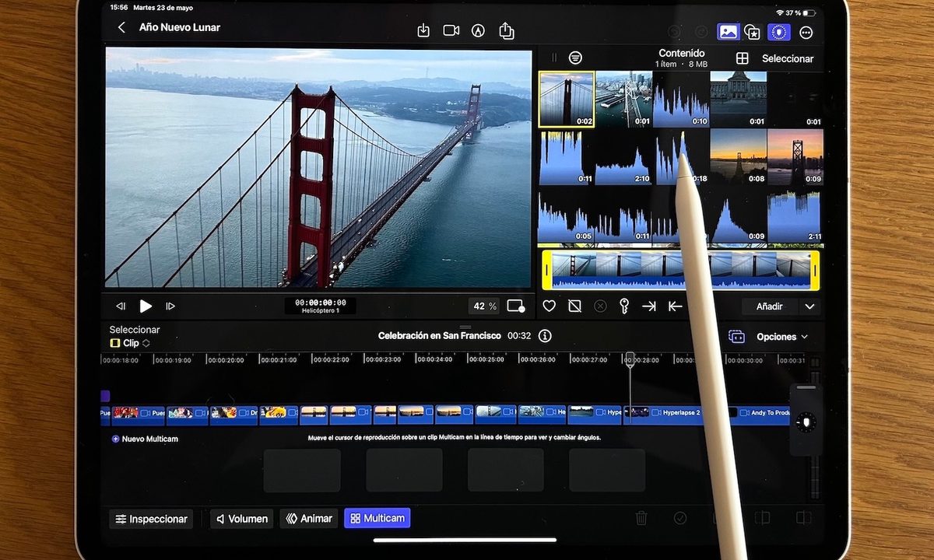Click the share/export icon
The height and width of the screenshot is (560, 934).
(x=507, y=30)
